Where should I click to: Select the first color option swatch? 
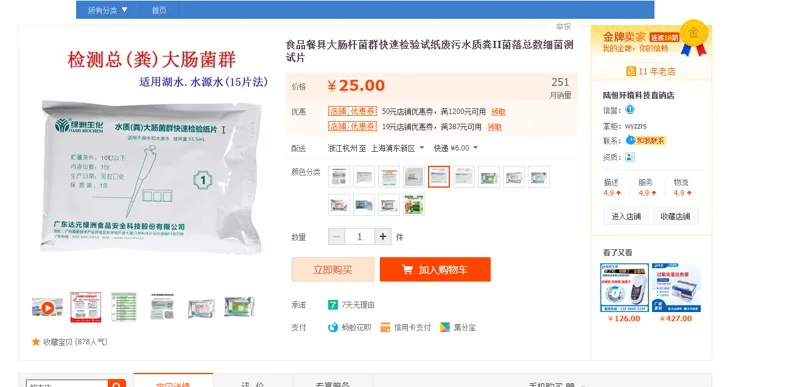pos(339,177)
